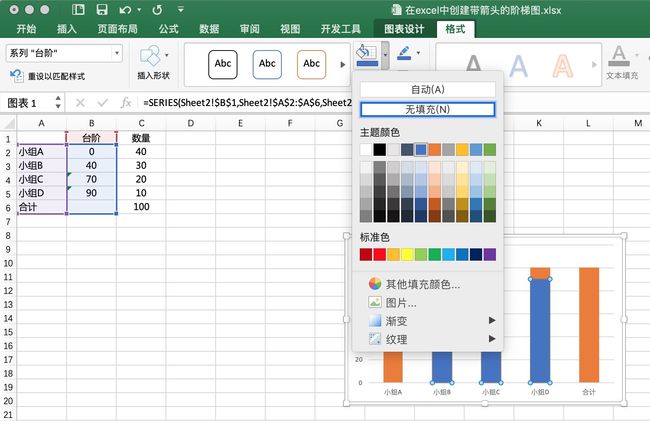Image resolution: width=650 pixels, height=421 pixels.
Task: Choose 图片... fill option
Action: [x=393, y=303]
